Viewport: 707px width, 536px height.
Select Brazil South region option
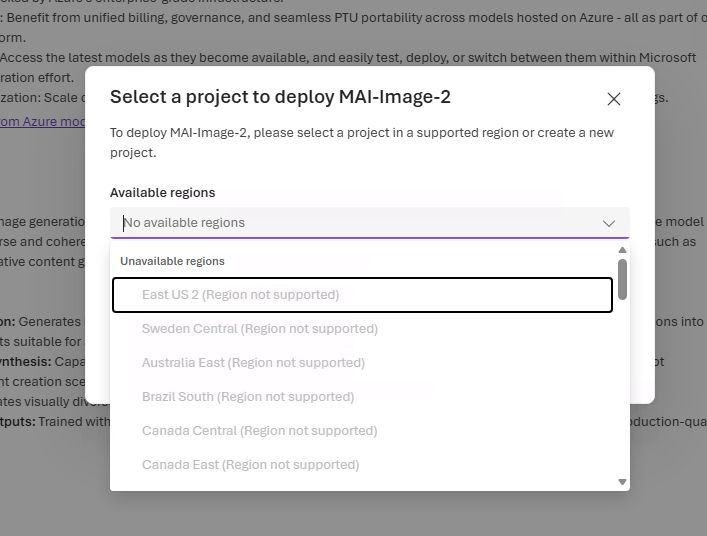point(362,397)
